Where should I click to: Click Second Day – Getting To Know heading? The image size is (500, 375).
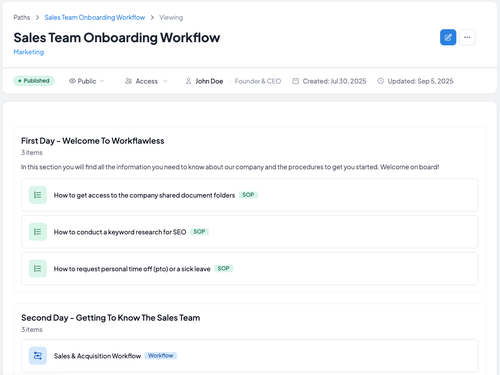click(111, 318)
